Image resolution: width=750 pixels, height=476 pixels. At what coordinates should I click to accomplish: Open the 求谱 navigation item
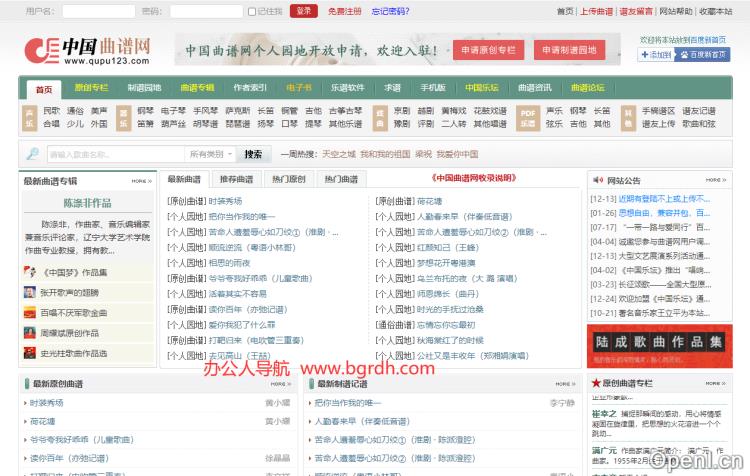pos(392,88)
